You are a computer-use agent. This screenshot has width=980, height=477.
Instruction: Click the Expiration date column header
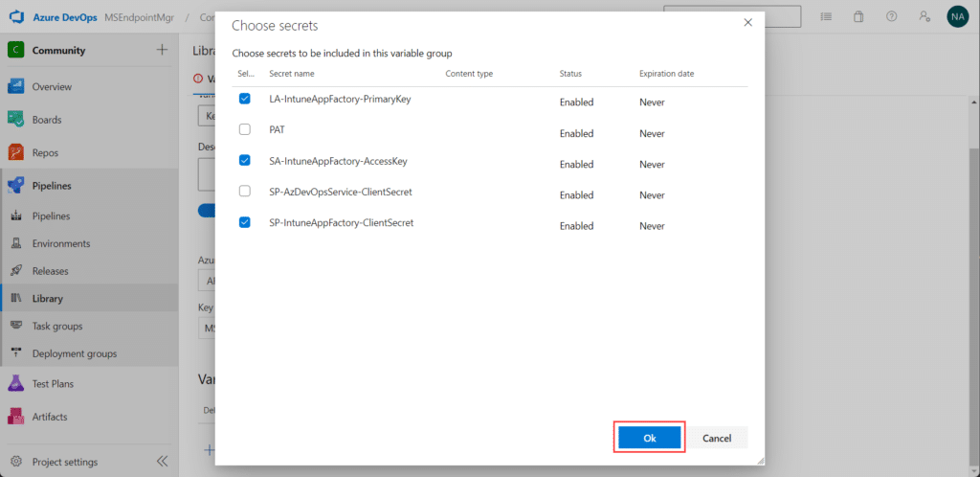coord(667,74)
